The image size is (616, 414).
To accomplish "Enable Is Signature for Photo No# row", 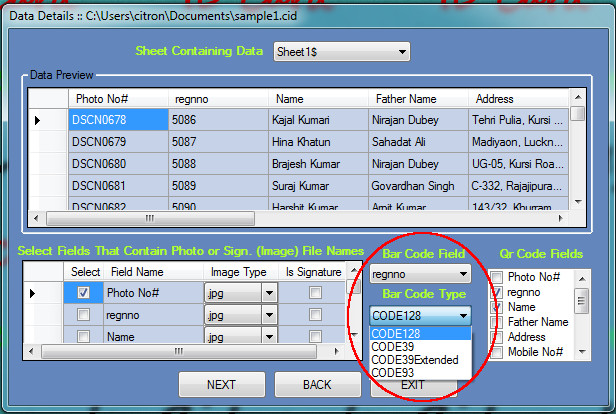I will click(x=315, y=293).
